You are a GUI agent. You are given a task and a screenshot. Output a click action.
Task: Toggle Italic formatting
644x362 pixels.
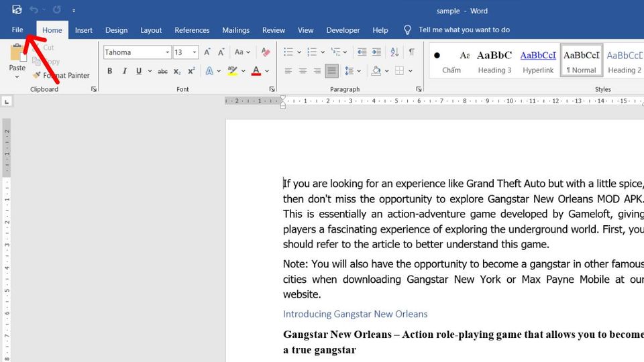coord(125,71)
